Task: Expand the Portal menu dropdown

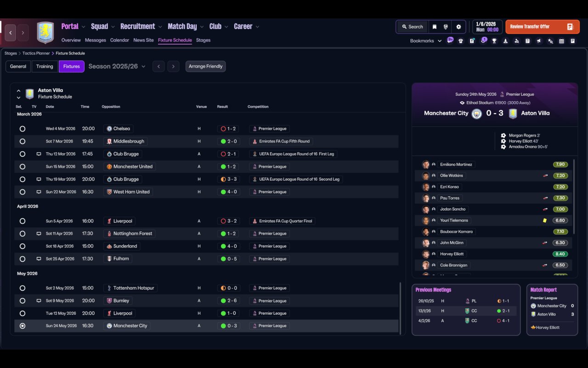Action: pyautogui.click(x=84, y=27)
